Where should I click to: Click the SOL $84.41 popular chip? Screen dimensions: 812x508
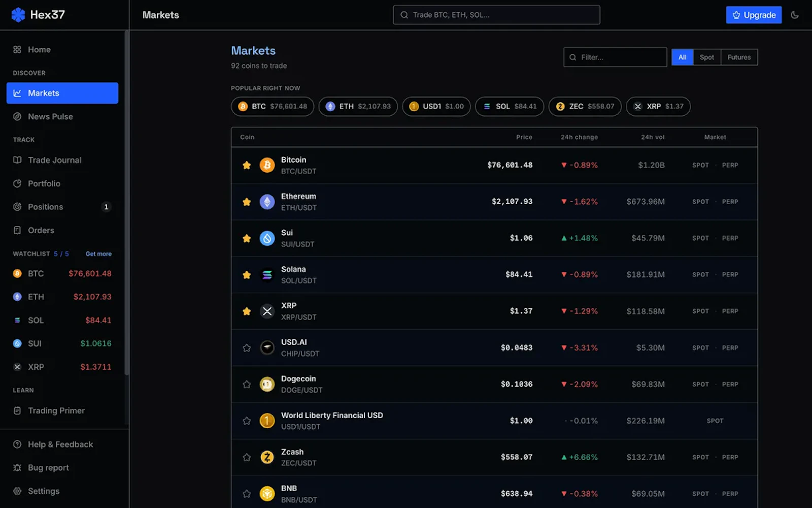tap(510, 106)
